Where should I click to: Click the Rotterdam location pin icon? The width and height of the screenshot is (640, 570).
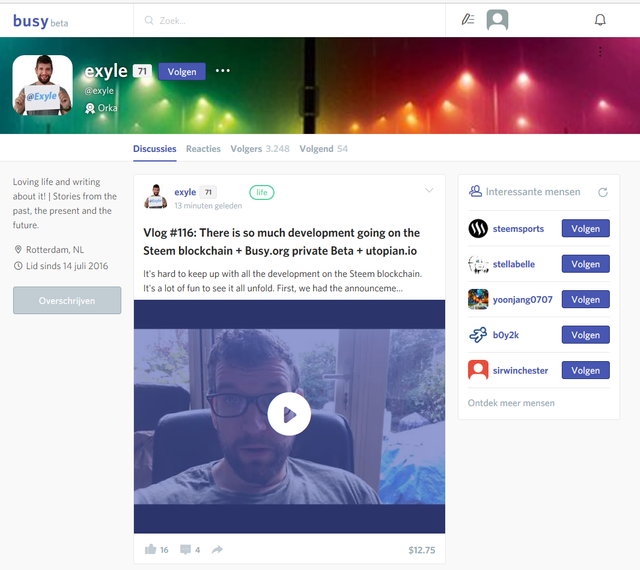18,249
